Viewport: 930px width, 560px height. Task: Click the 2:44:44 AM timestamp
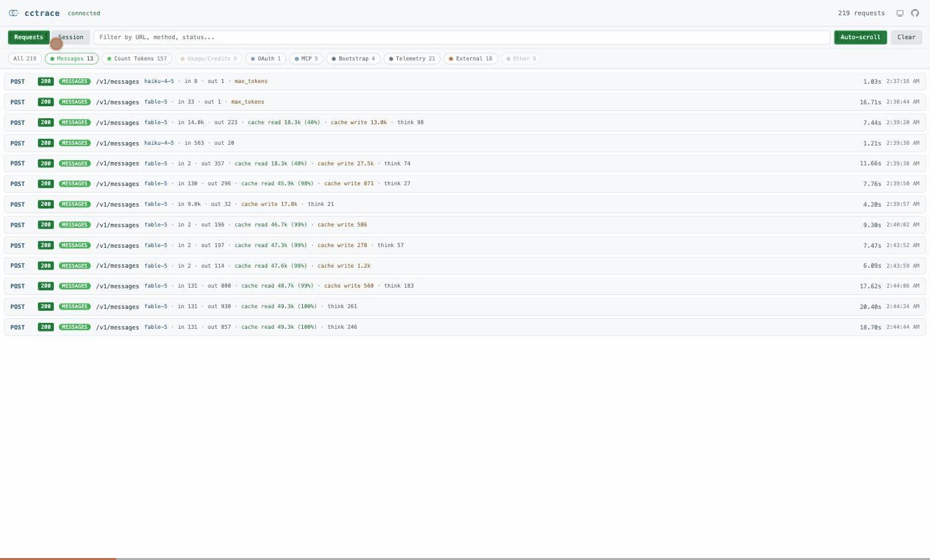(x=903, y=327)
